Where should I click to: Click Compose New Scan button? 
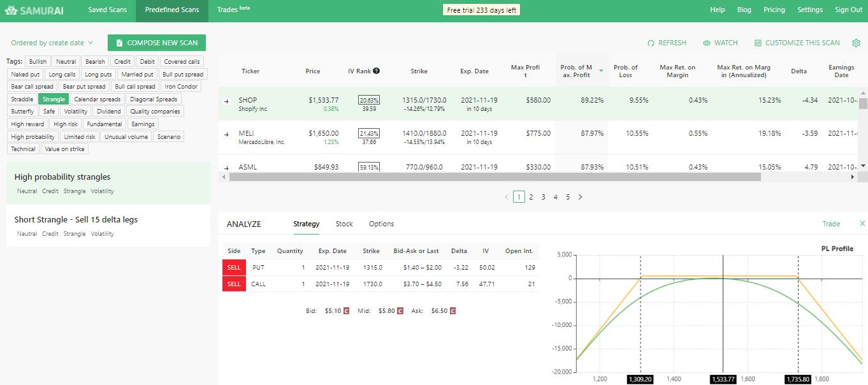[157, 43]
